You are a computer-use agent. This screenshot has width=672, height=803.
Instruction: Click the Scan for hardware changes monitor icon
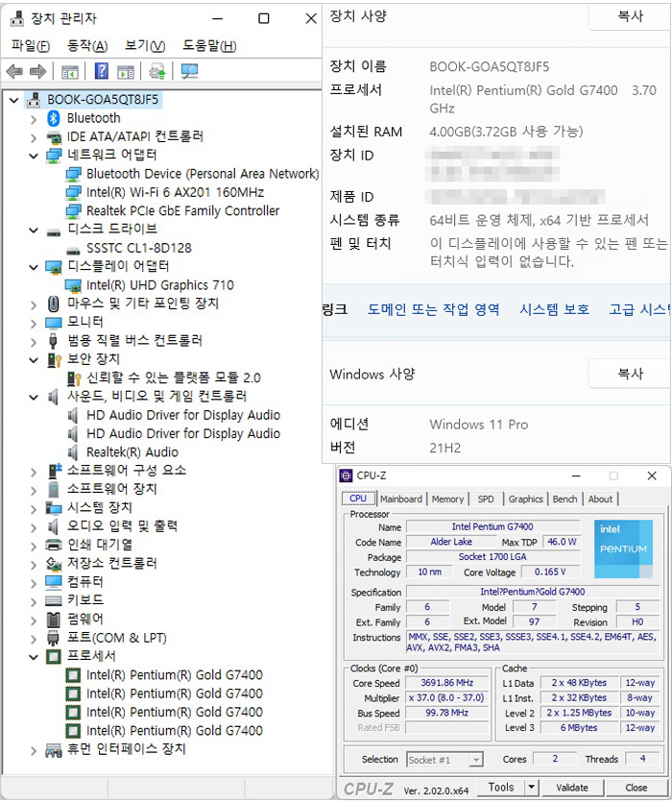point(189,71)
